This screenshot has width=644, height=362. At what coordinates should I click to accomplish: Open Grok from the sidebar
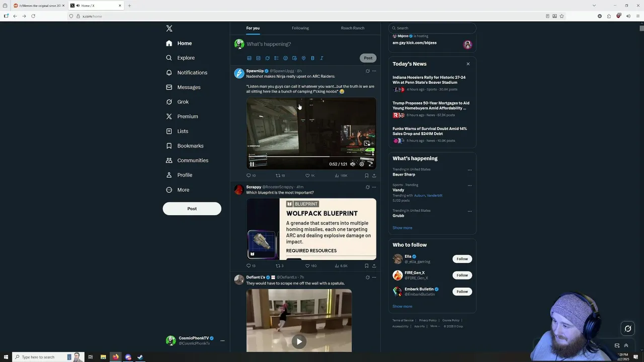pyautogui.click(x=178, y=102)
